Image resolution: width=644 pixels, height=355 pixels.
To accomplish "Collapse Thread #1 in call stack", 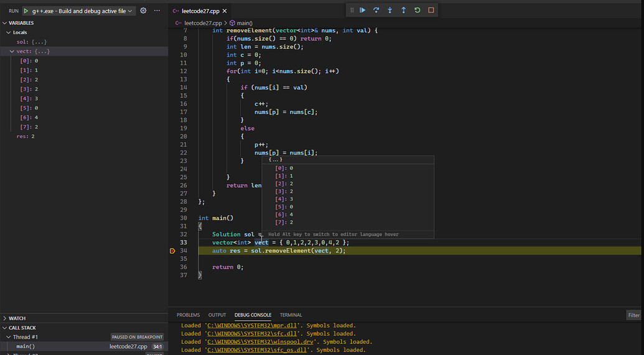I will point(8,337).
